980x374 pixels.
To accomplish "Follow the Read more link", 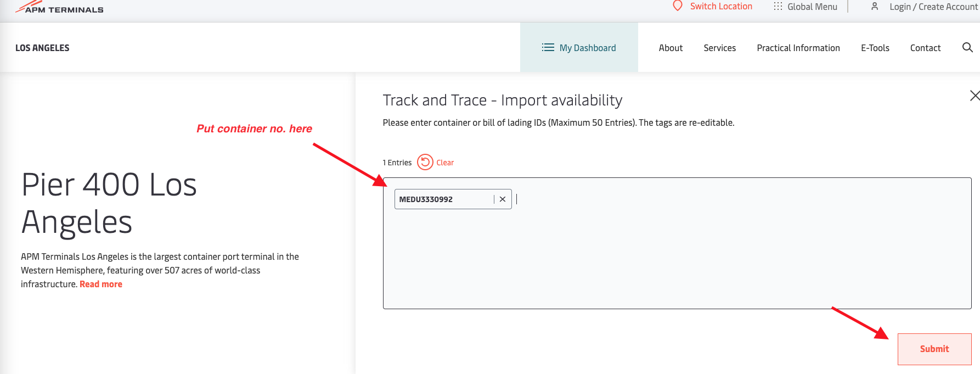I will point(101,284).
